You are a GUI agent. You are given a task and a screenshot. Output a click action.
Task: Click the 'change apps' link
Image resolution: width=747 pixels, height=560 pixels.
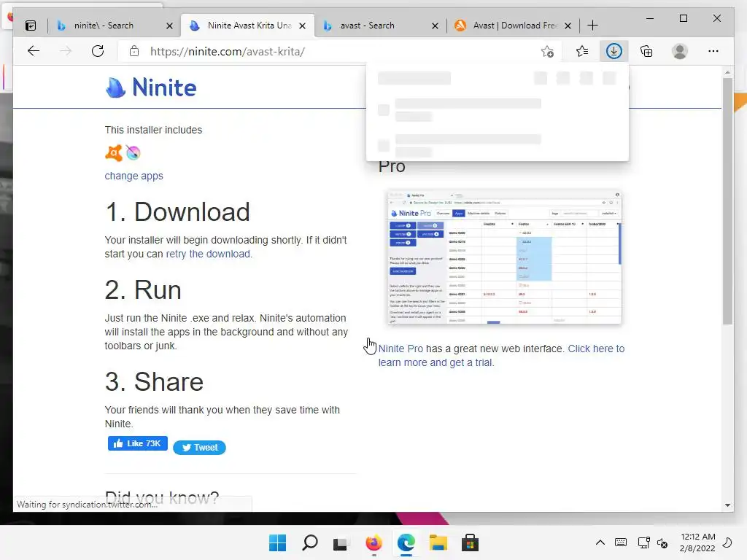point(134,176)
